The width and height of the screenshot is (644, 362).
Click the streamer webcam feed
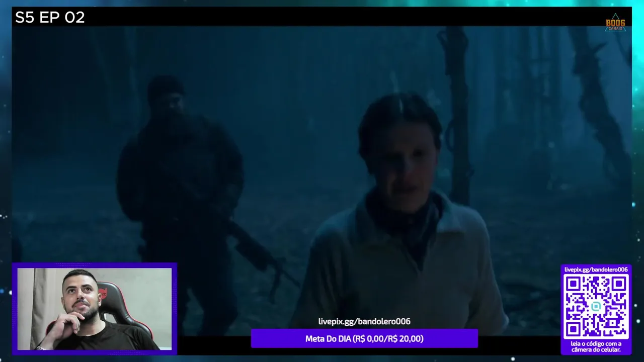(95, 309)
